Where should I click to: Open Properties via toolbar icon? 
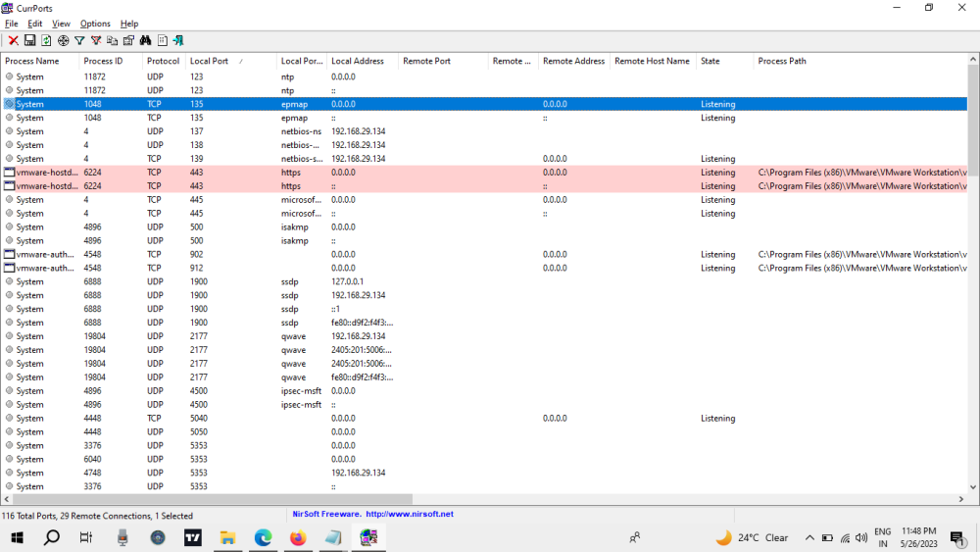tap(127, 40)
